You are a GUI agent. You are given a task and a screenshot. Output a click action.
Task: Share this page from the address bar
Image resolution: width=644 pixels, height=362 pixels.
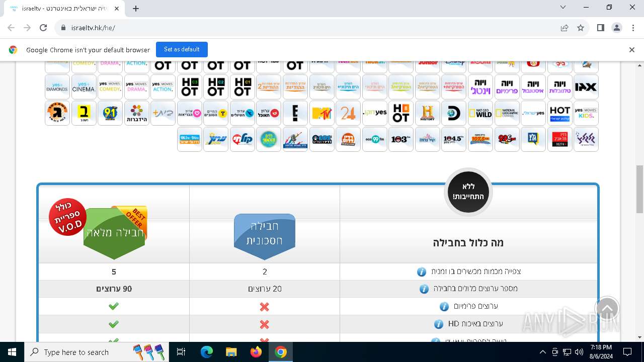point(565,28)
